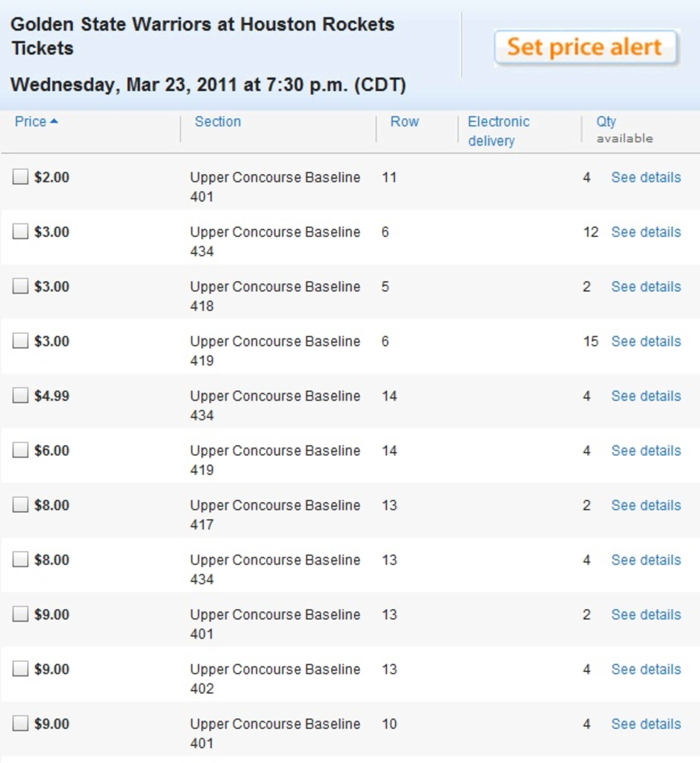Tick the $4.99 ticket checkbox
The height and width of the screenshot is (763, 700).
coord(20,395)
